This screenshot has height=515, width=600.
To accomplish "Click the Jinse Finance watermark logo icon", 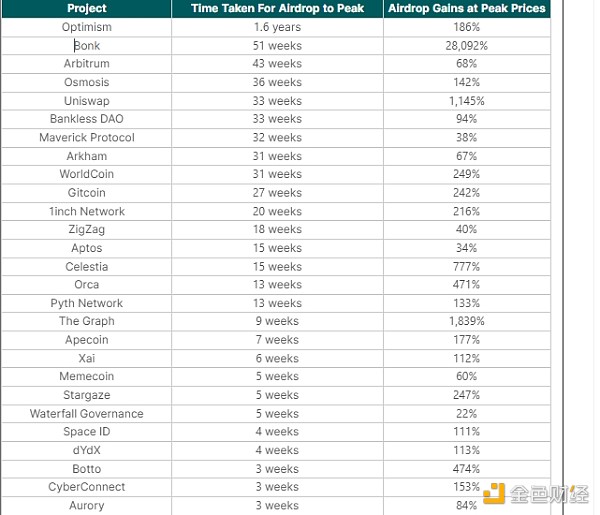I will 494,494.
